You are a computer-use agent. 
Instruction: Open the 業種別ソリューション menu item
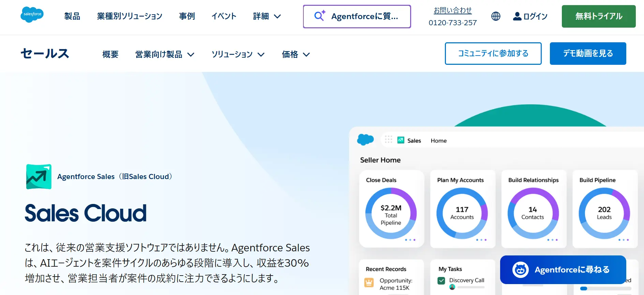[x=130, y=16]
